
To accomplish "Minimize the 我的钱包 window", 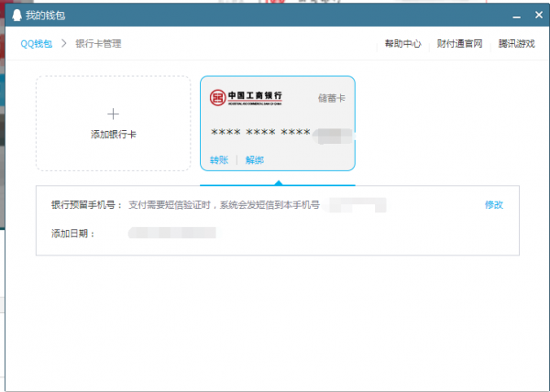I will coord(516,16).
